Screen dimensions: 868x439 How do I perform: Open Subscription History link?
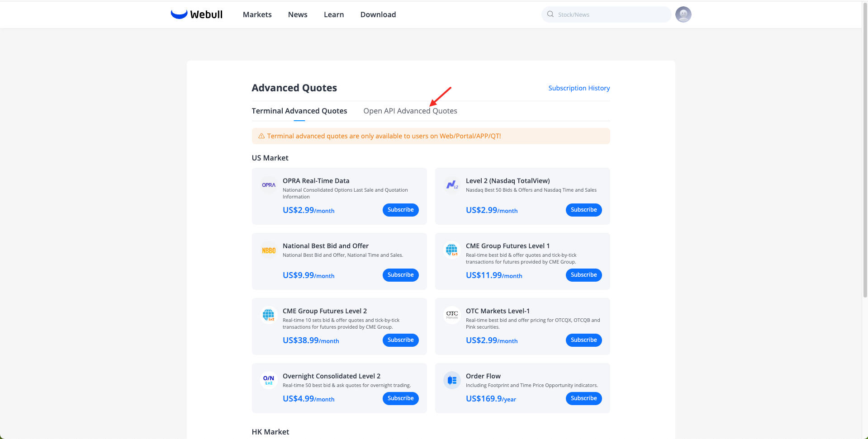point(579,88)
